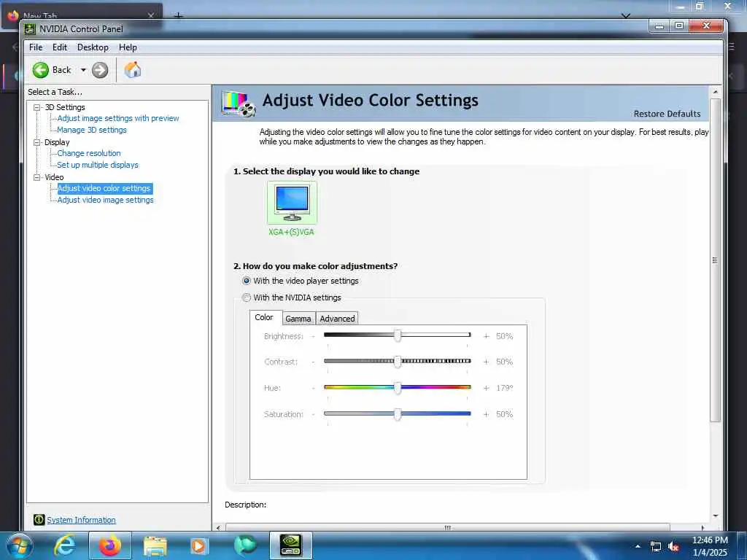Click the hue minus sign
This screenshot has height=560, width=747.
(314, 388)
